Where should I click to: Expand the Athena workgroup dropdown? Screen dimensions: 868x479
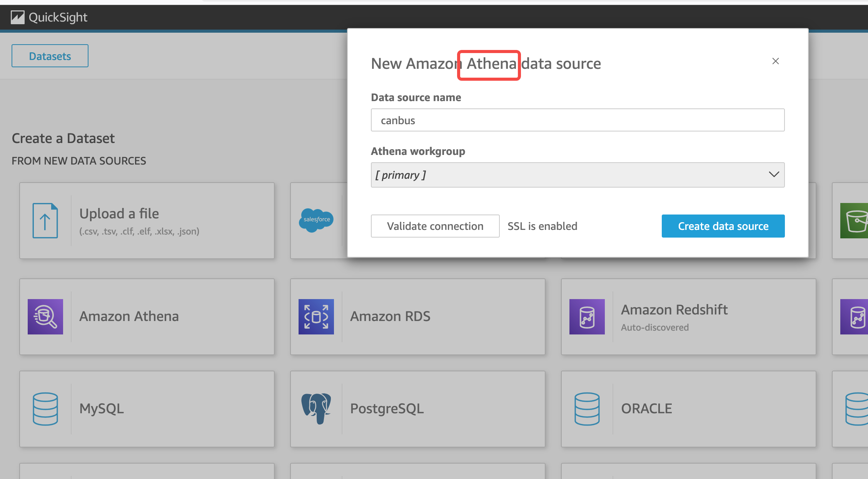pos(578,175)
